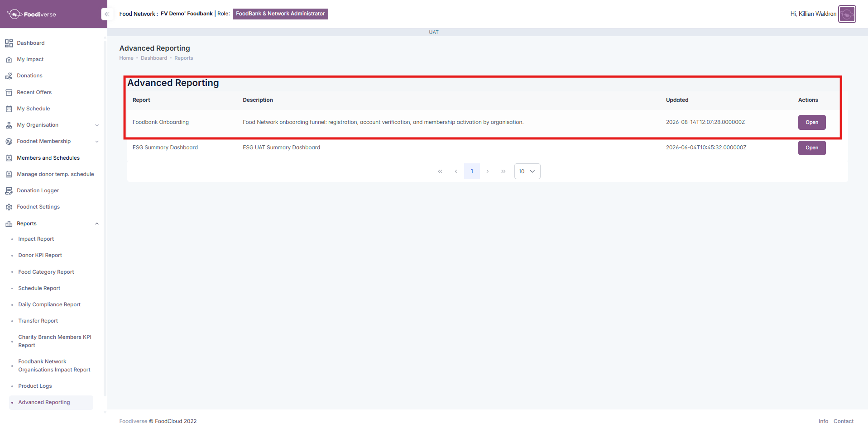868x433 pixels.
Task: Click the Foodiverse logo
Action: click(32, 14)
